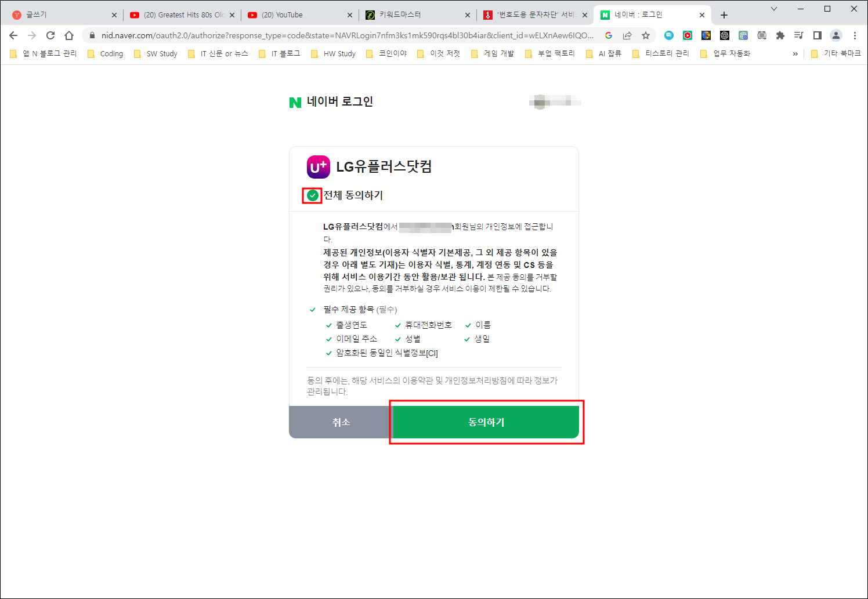Share this page via share icon
Image resolution: width=868 pixels, height=599 pixels.
(627, 35)
